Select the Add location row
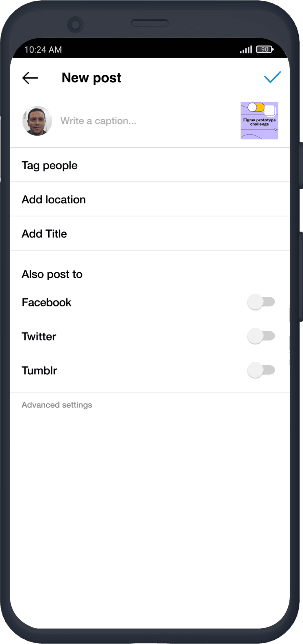This screenshot has height=644, width=303. click(150, 199)
